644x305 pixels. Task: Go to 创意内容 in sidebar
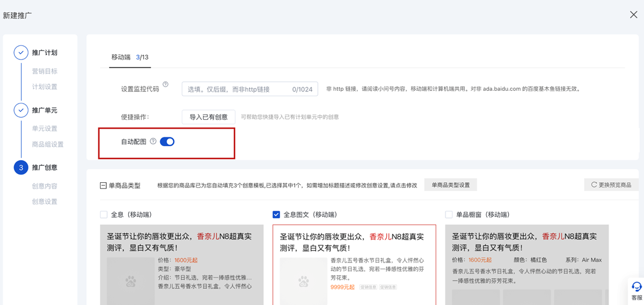pyautogui.click(x=45, y=186)
